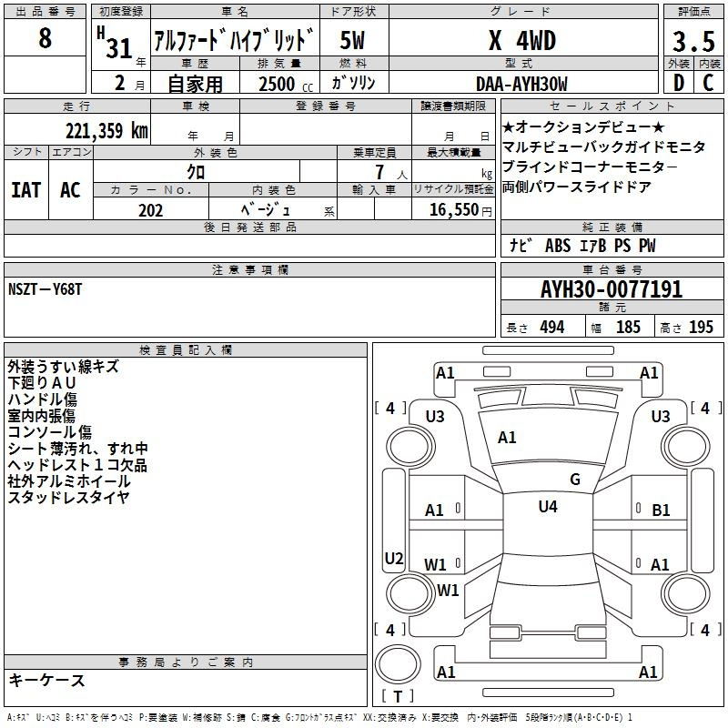Click hood scratch mark A1
728x728 pixels.
[x=507, y=438]
